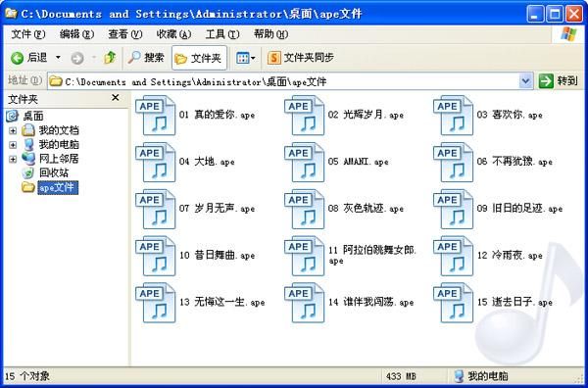Select 回收站 recycle bin in the tree
This screenshot has height=388, width=588.
click(54, 173)
